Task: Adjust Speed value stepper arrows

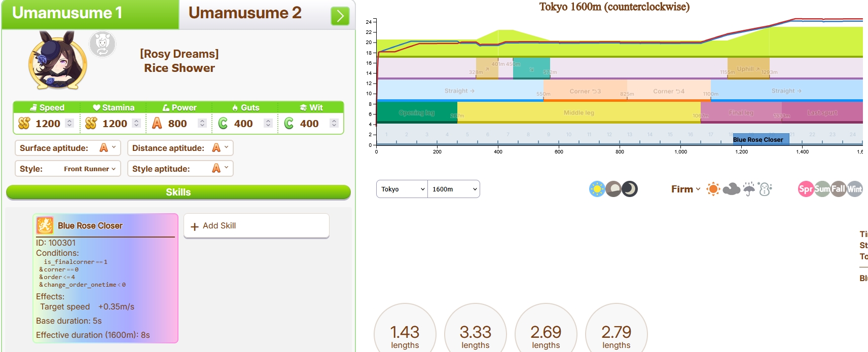Action: click(x=69, y=123)
